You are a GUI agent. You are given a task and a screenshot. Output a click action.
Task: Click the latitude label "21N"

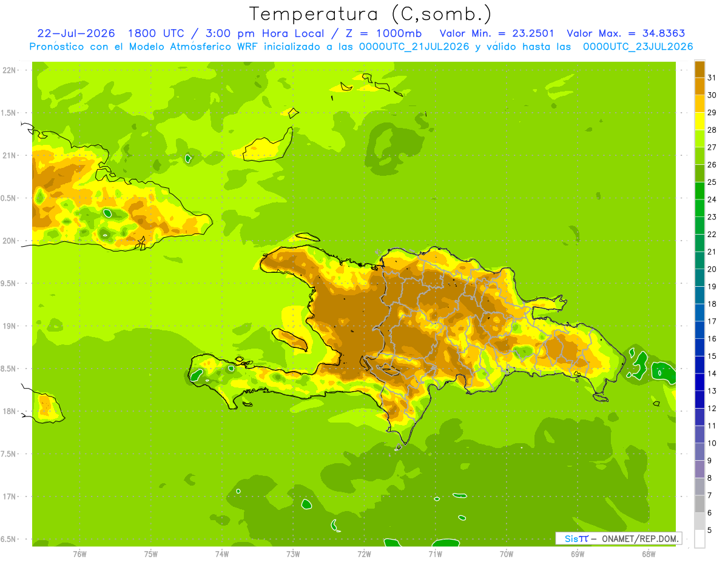click(10, 155)
